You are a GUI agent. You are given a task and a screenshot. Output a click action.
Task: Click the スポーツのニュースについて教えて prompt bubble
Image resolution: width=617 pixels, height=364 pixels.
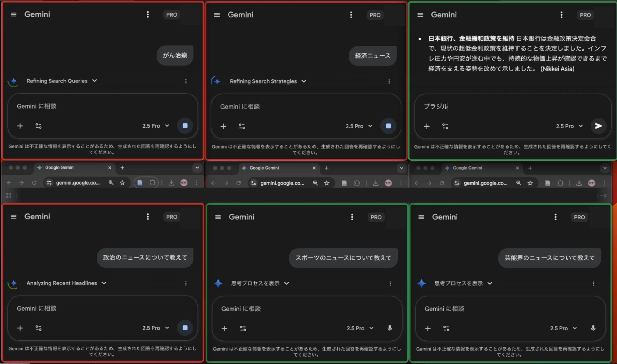point(343,258)
